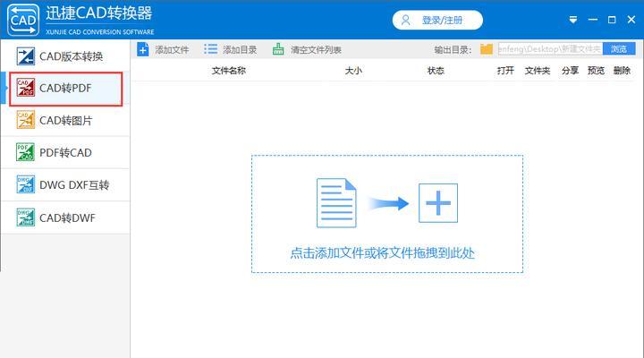Open the title bar dropdown menu arrow
Image resolution: width=644 pixels, height=358 pixels.
point(573,20)
